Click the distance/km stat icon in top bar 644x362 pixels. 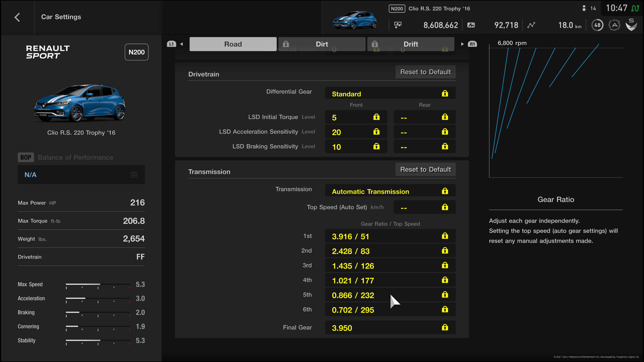531,25
